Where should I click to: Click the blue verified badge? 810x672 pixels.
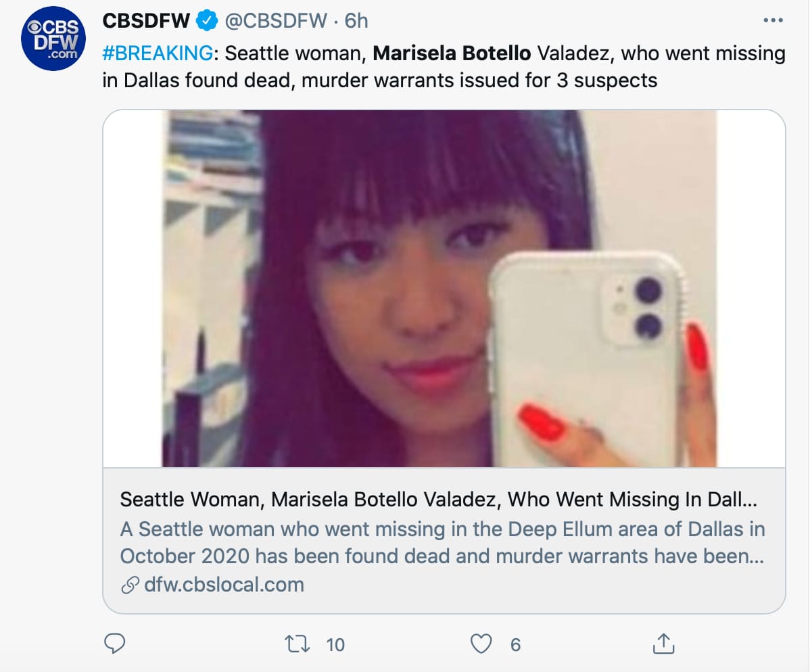(x=206, y=22)
